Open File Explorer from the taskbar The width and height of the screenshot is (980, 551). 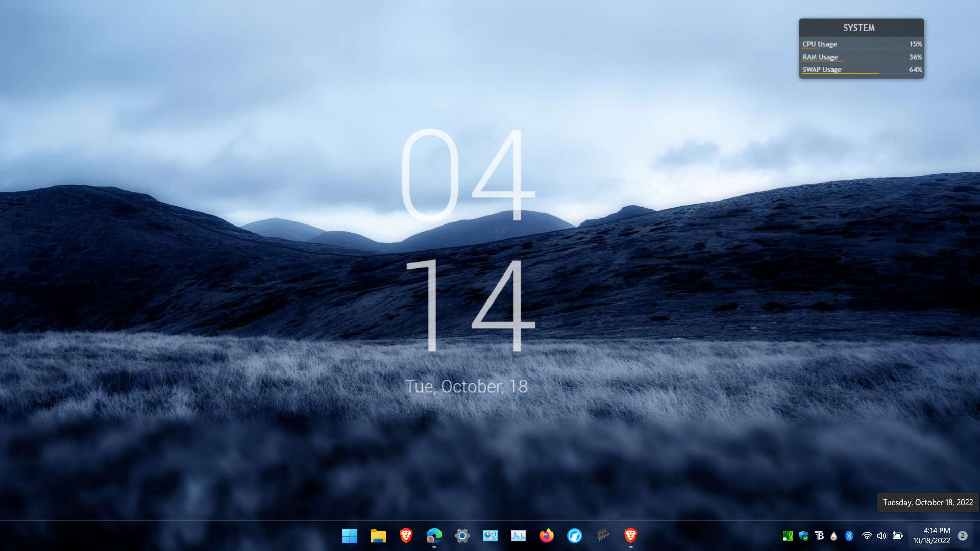[x=378, y=536]
